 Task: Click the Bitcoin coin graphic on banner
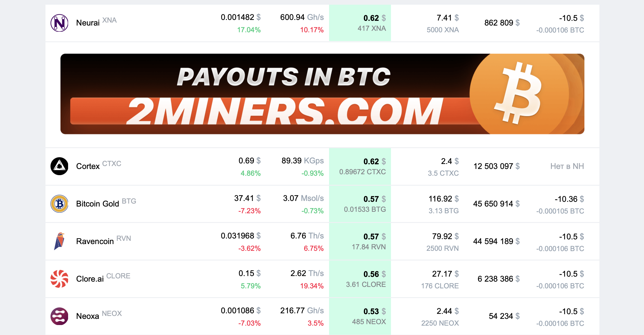pyautogui.click(x=520, y=94)
